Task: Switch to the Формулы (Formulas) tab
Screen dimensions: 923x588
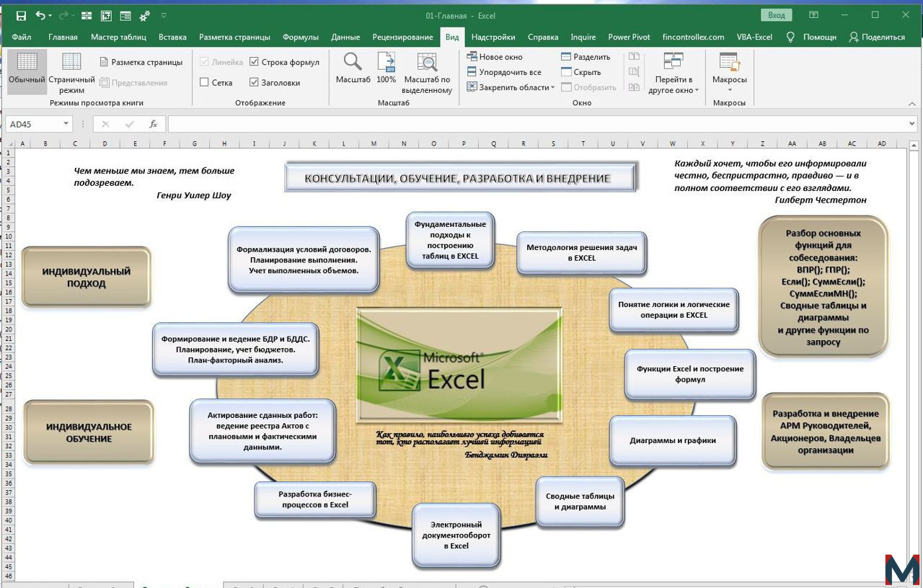Action: click(301, 37)
